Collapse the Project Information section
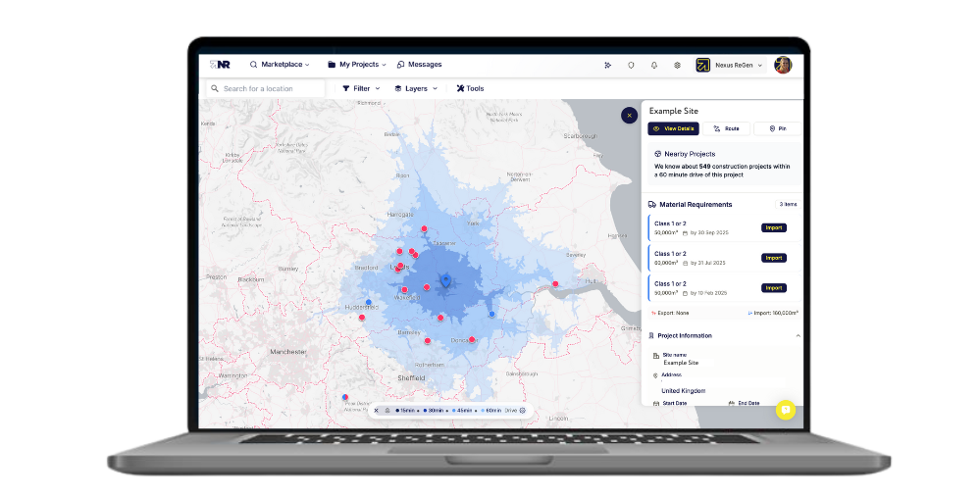980x496 pixels. 799,336
